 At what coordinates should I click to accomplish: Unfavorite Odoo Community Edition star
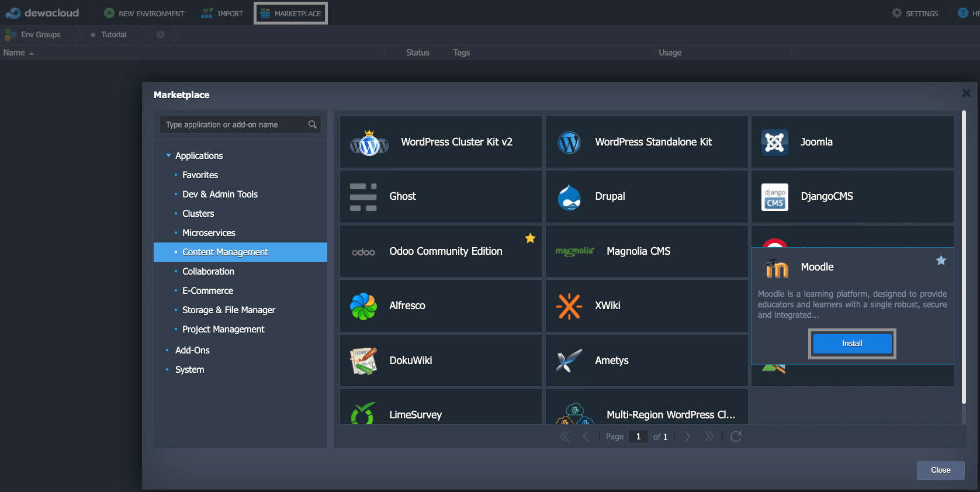click(530, 238)
